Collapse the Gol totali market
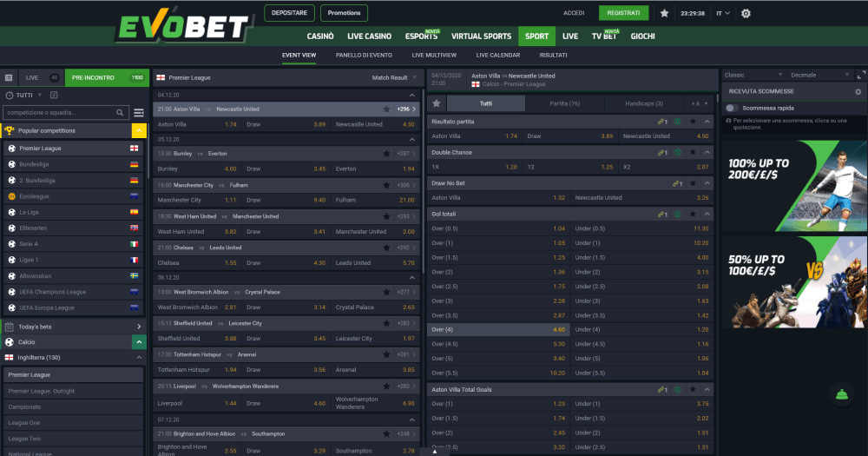 click(707, 214)
